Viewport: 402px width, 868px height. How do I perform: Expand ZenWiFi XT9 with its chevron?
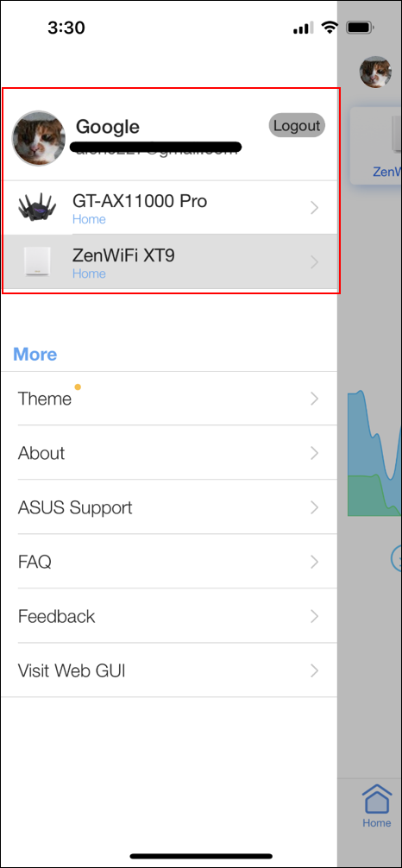pyautogui.click(x=315, y=261)
